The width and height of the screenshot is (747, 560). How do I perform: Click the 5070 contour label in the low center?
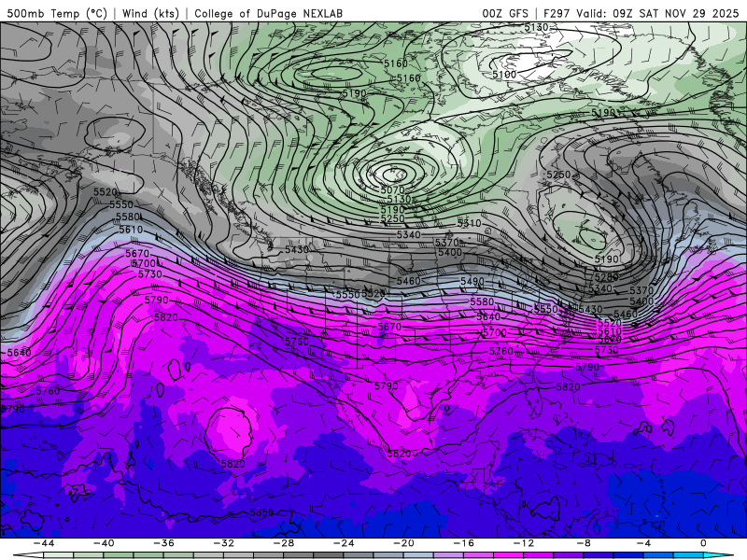click(392, 190)
